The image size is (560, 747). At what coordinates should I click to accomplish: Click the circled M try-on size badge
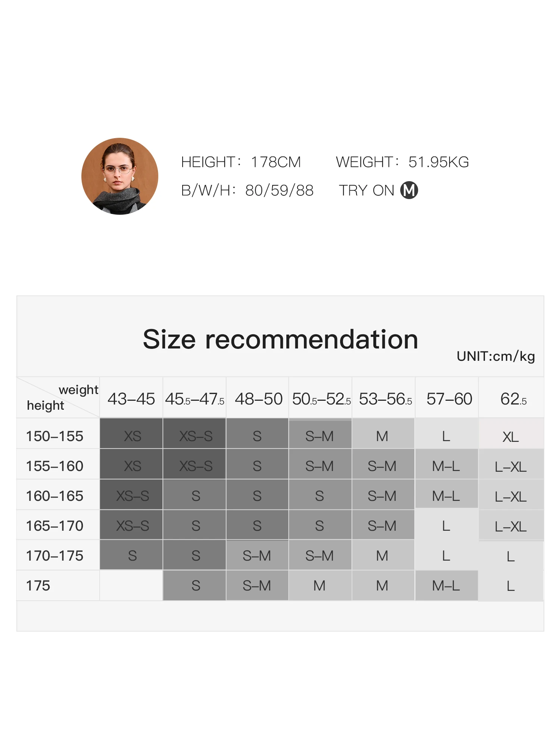pyautogui.click(x=409, y=190)
